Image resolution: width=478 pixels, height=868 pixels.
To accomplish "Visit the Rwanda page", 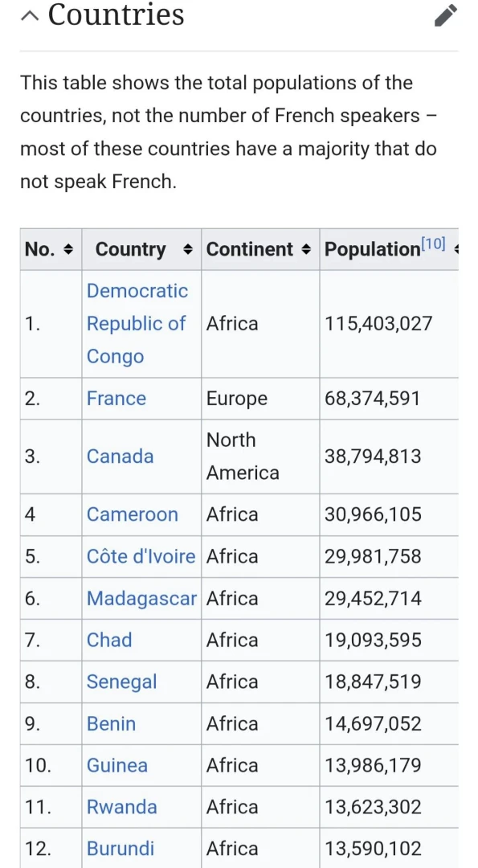I will click(x=122, y=807).
